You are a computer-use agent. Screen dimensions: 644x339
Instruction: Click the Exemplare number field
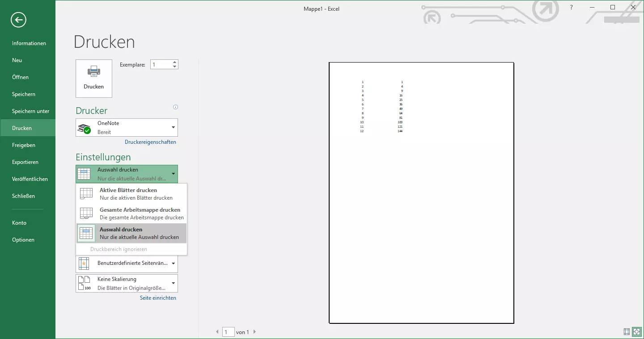coord(161,65)
